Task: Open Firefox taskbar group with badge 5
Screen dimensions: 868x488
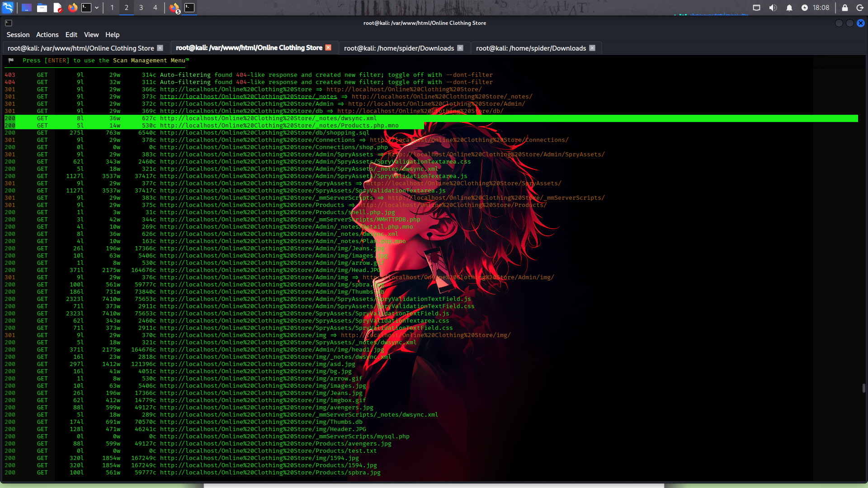Action: pos(175,8)
